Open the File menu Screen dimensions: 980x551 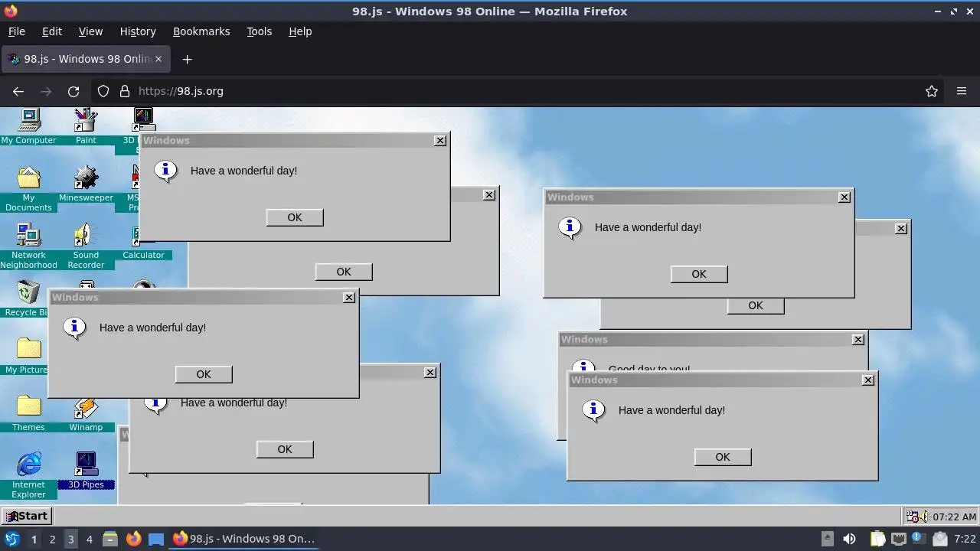pyautogui.click(x=16, y=31)
